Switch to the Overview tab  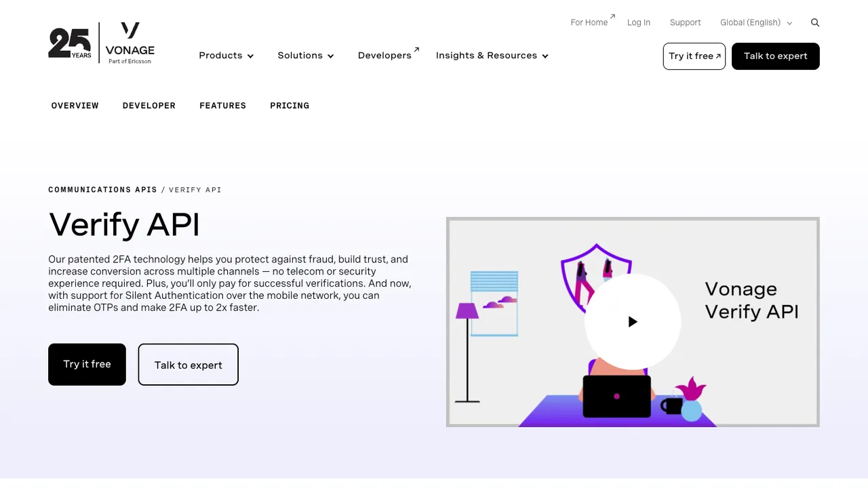coord(75,106)
